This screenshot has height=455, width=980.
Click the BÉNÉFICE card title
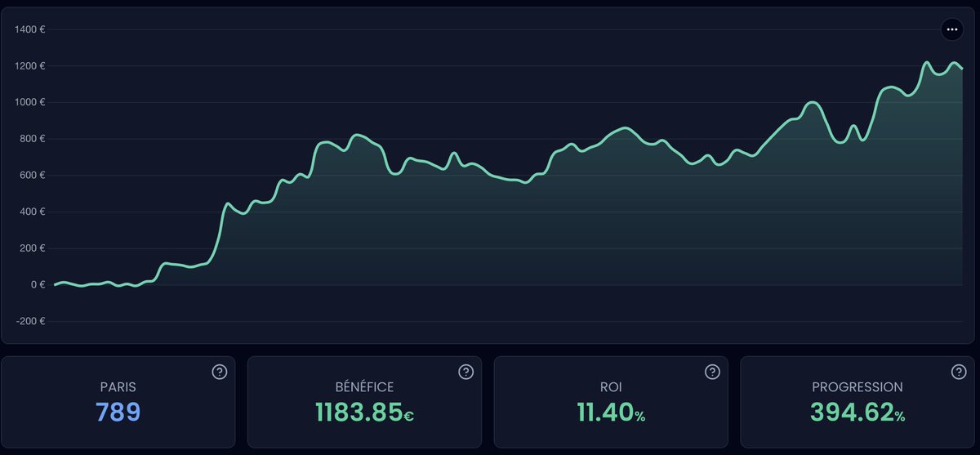364,387
